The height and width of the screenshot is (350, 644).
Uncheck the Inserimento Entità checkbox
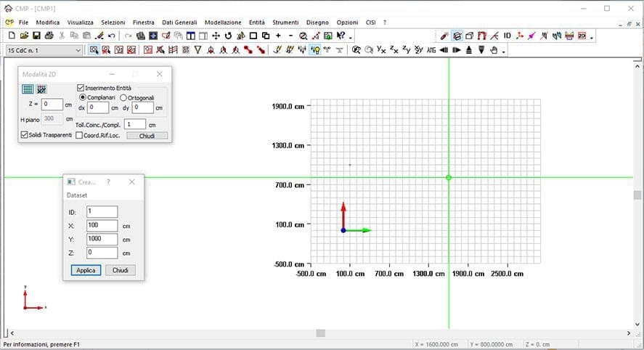coord(81,88)
